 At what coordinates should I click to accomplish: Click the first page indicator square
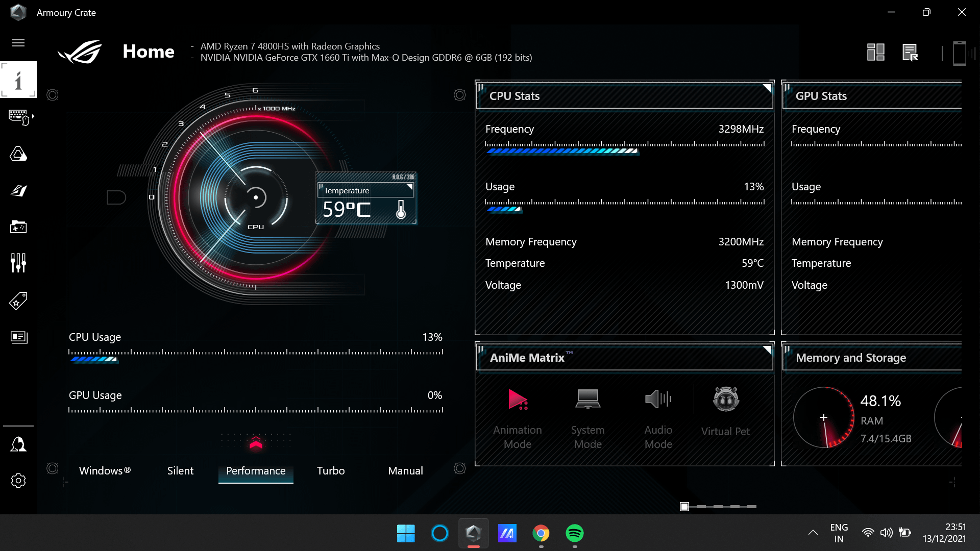coord(684,507)
